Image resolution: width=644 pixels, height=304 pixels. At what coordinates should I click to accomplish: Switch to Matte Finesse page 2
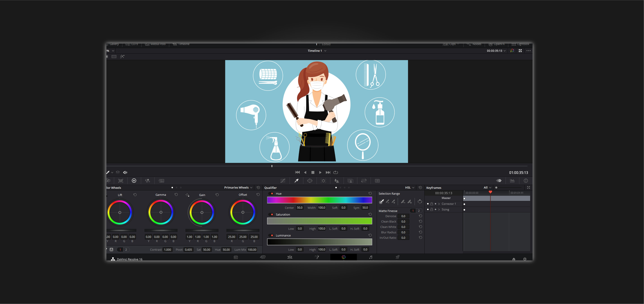click(419, 211)
